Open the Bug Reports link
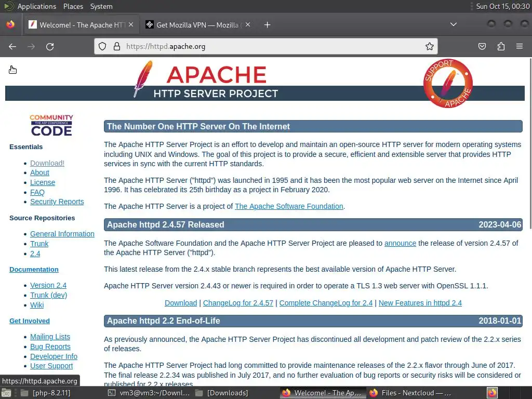The height and width of the screenshot is (399, 532). [x=50, y=347]
